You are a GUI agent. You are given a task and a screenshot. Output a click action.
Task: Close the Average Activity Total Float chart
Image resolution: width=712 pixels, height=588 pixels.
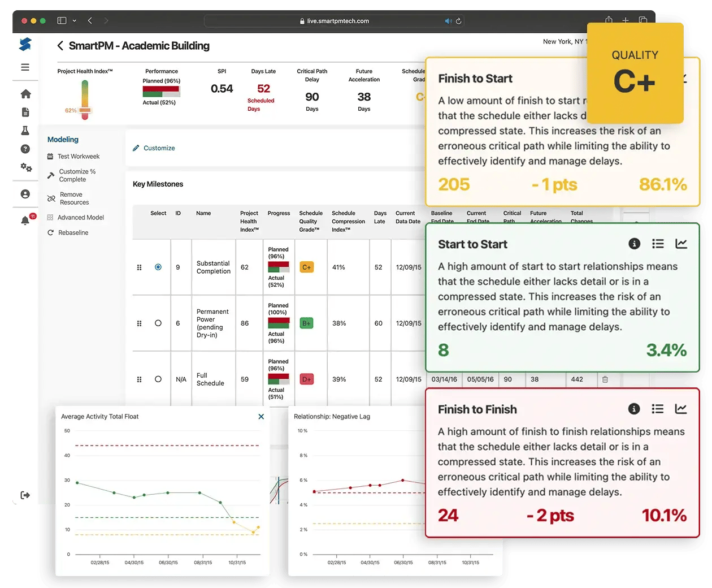(261, 417)
